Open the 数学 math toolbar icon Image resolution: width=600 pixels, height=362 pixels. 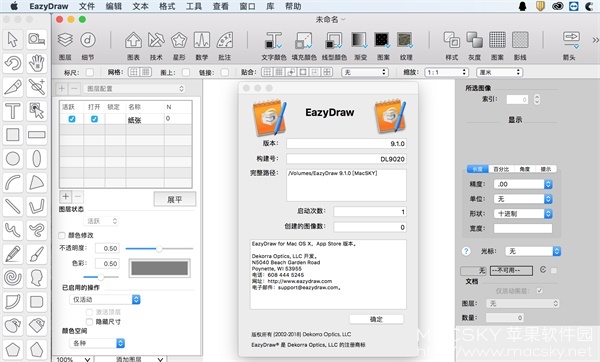[202, 46]
